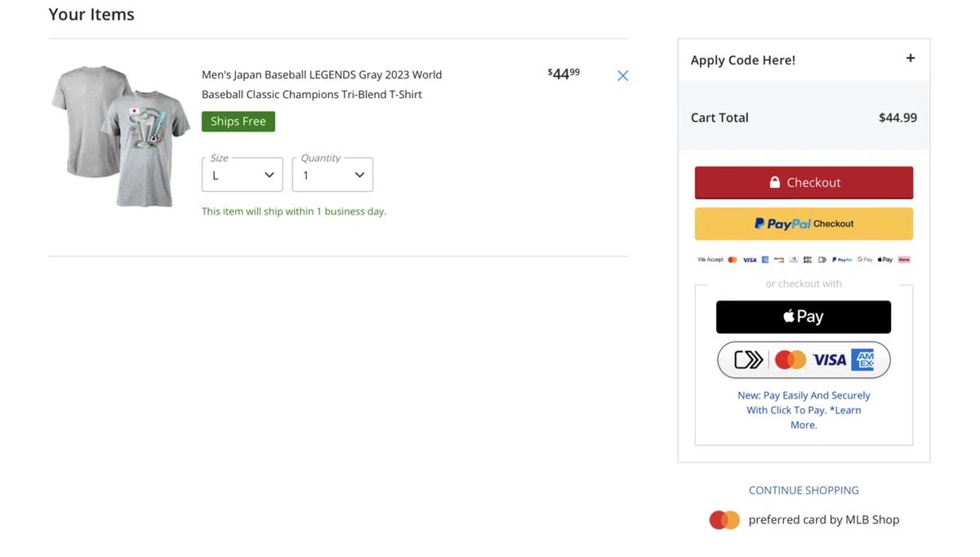The width and height of the screenshot is (980, 557).
Task: Pay with the yellow PayPal Checkout button
Action: click(x=804, y=224)
